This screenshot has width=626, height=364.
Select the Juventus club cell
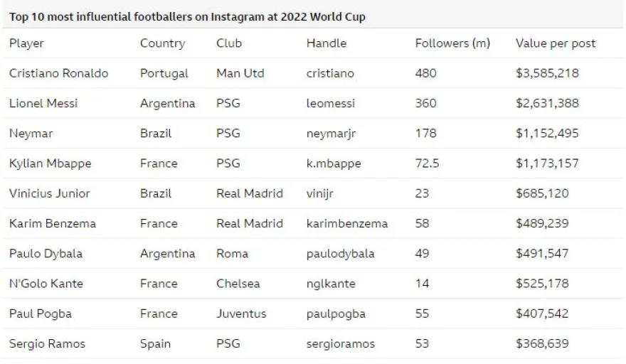pyautogui.click(x=241, y=314)
